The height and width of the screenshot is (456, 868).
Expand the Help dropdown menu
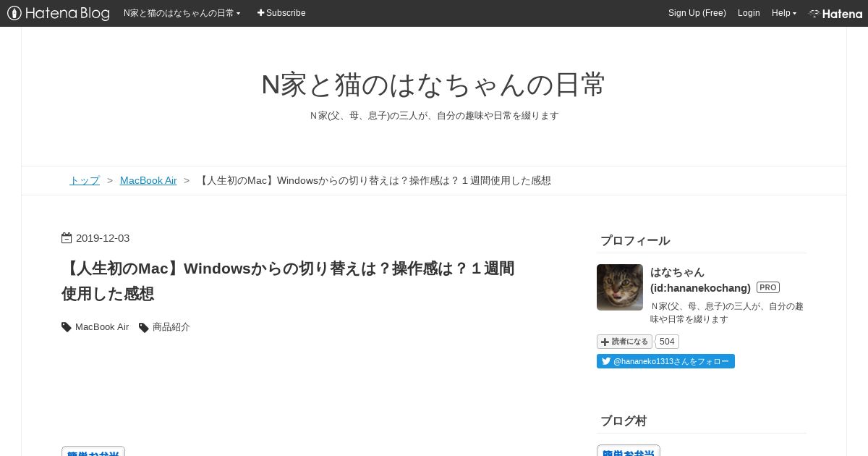[784, 13]
